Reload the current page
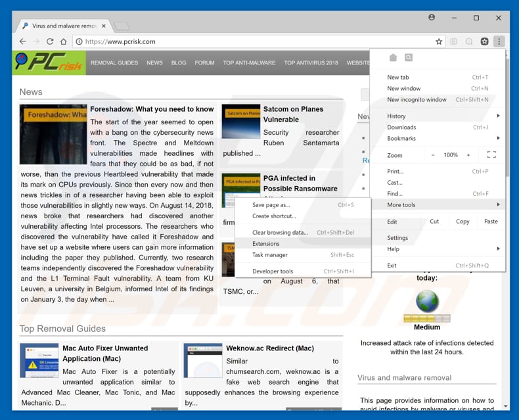This screenshot has width=519, height=420. (x=50, y=41)
